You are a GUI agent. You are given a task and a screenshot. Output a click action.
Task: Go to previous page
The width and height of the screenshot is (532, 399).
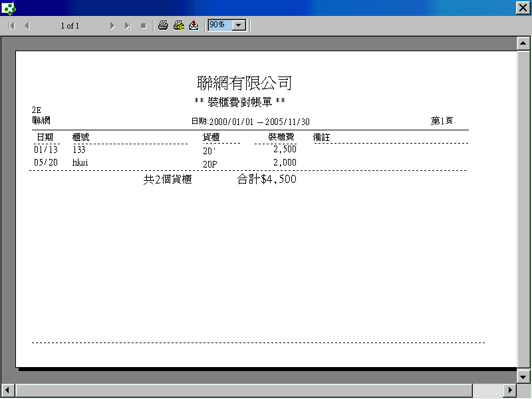pyautogui.click(x=27, y=26)
